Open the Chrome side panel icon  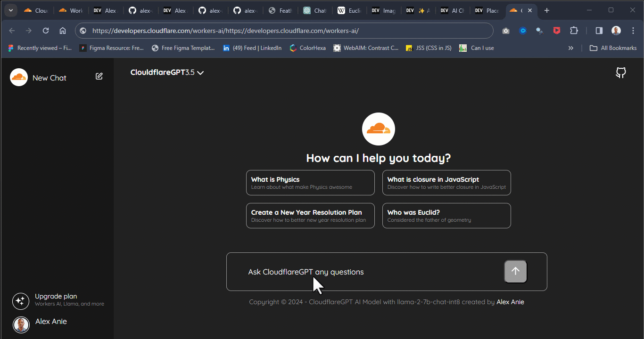(599, 30)
